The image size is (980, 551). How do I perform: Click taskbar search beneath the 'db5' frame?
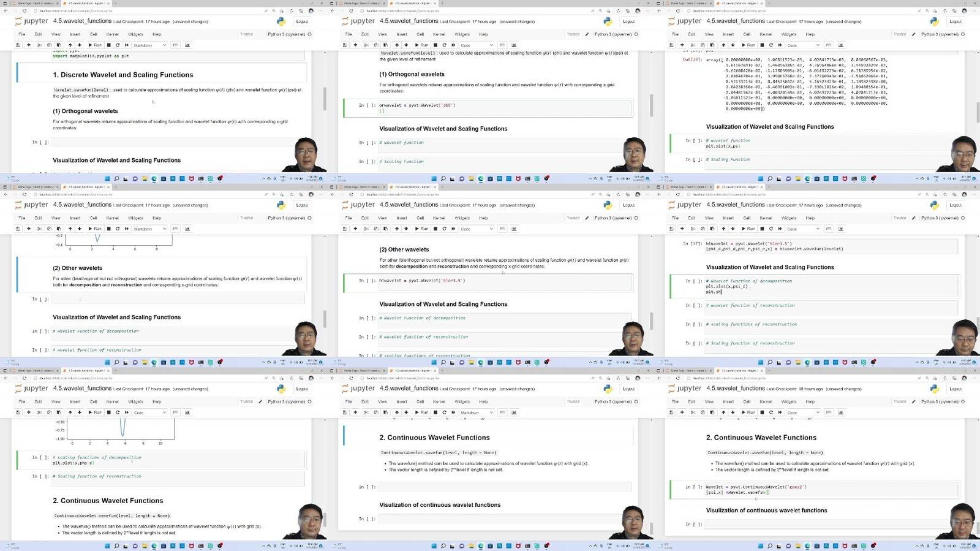pyautogui.click(x=443, y=179)
